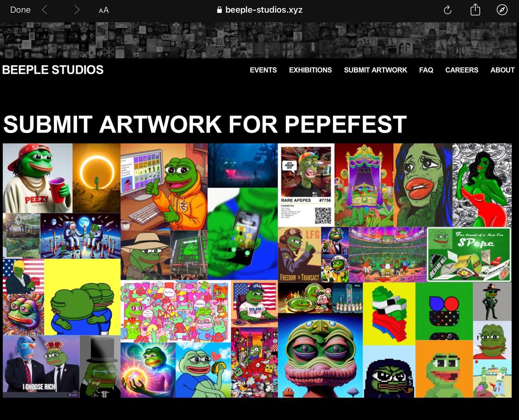Open in Safari compass icon

502,10
